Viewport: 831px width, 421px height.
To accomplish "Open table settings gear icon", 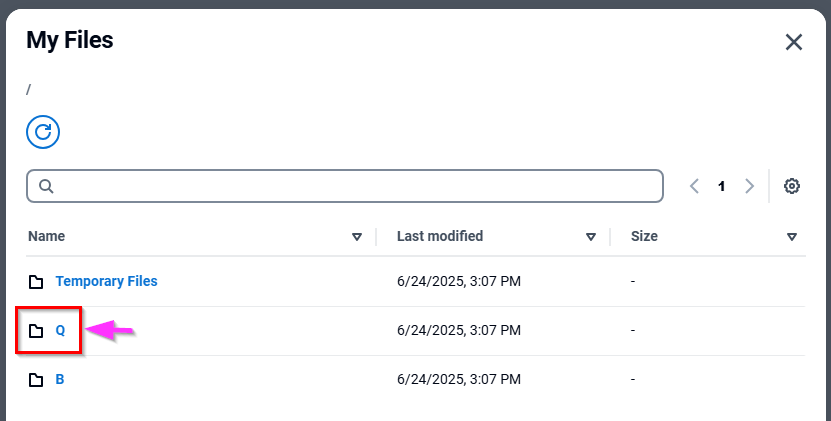I will pos(792,186).
